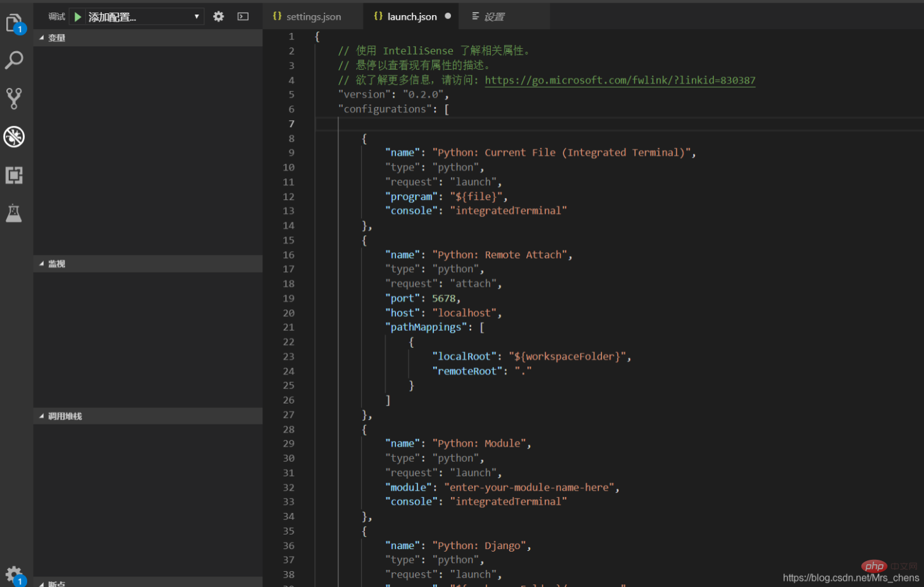Select the Debug view icon

point(14,137)
